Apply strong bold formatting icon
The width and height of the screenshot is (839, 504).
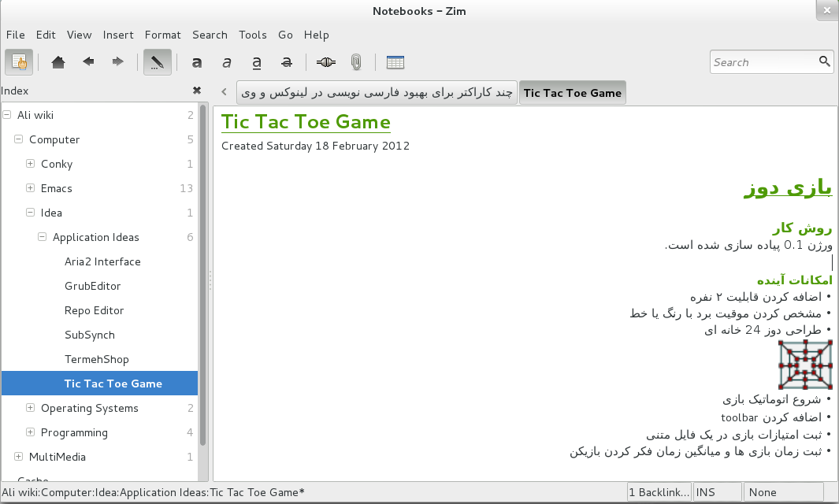(x=197, y=62)
